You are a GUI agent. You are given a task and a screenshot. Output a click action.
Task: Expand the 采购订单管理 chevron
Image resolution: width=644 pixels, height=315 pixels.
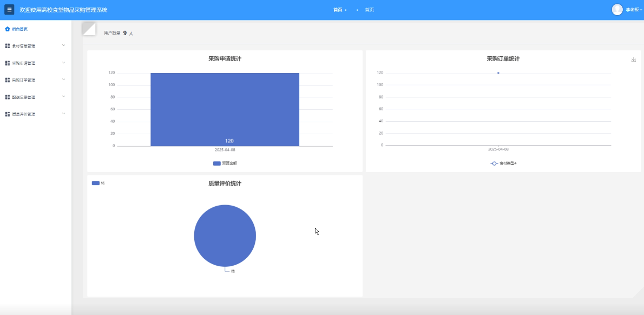coord(64,79)
